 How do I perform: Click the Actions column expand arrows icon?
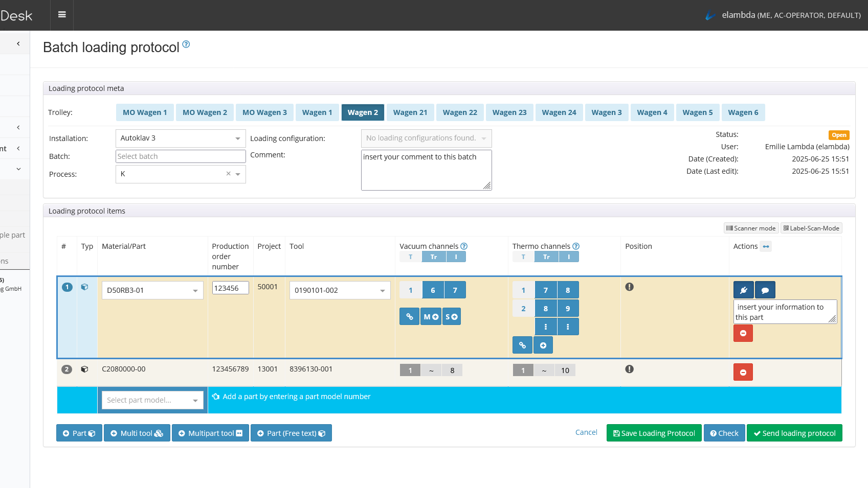click(x=766, y=246)
